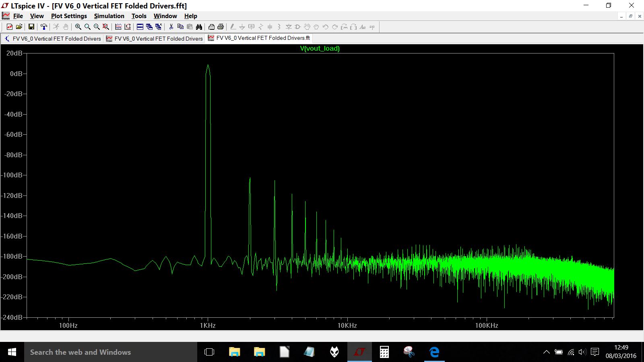
Task: Click the Place Component gate icon
Action: click(298, 27)
